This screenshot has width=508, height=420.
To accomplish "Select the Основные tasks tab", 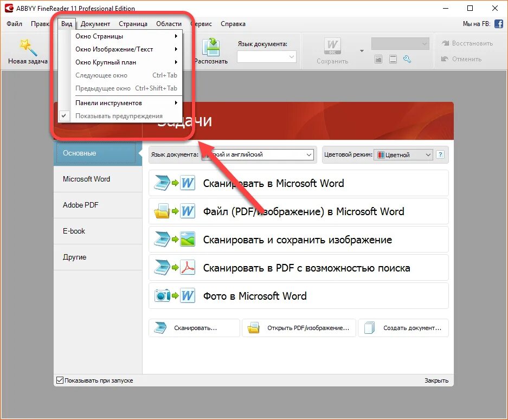I will [98, 153].
